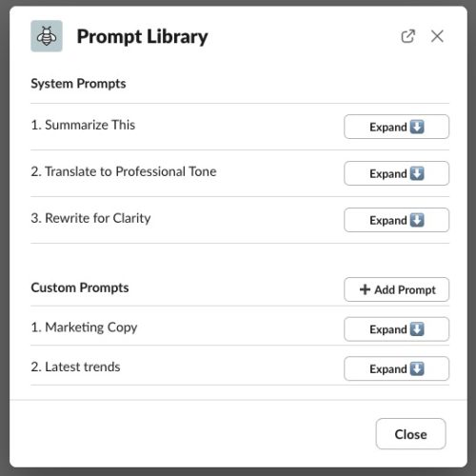Select the Marketing Copy list item
476x476 pixels.
(x=84, y=327)
